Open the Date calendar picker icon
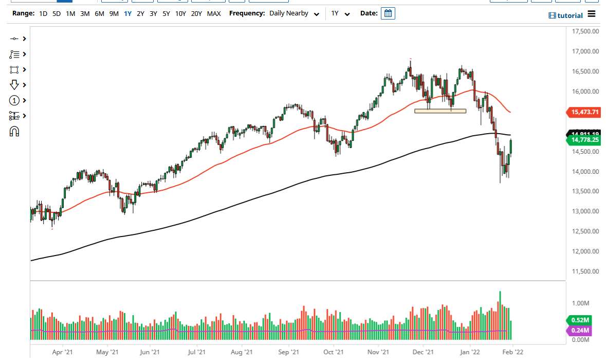Viewport: 606px width, 364px height. click(388, 13)
